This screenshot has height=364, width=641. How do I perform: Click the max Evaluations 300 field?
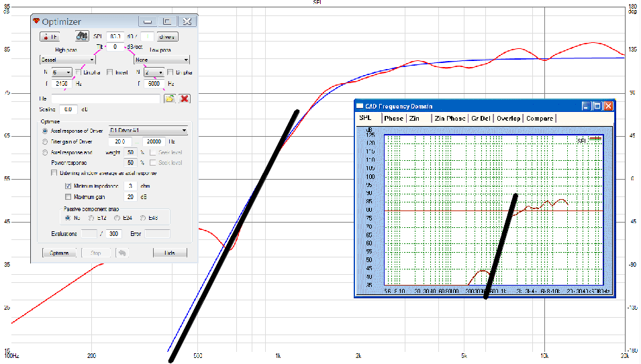click(x=113, y=234)
